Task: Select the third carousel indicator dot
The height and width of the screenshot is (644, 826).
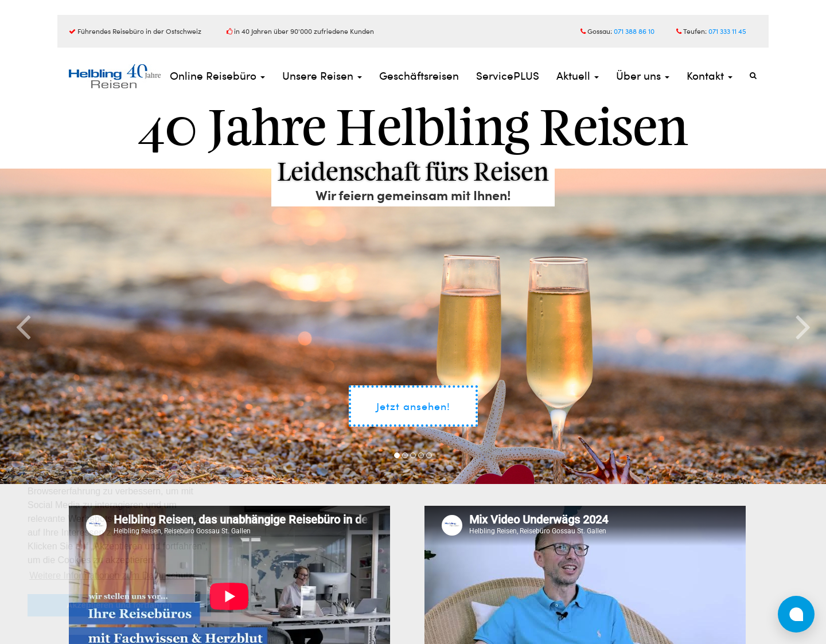Action: click(413, 455)
